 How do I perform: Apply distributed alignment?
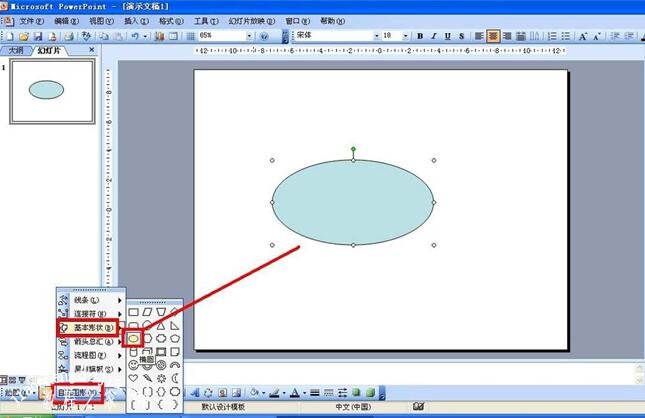[x=521, y=36]
